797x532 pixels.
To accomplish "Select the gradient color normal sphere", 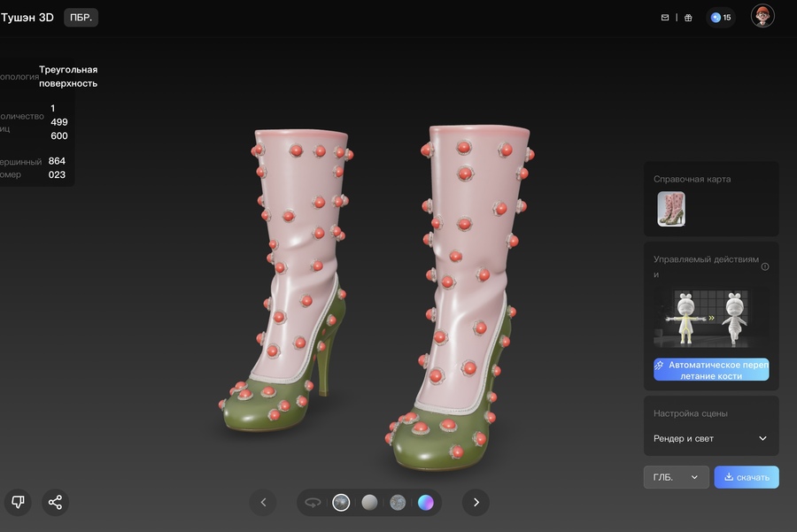I will pyautogui.click(x=426, y=503).
